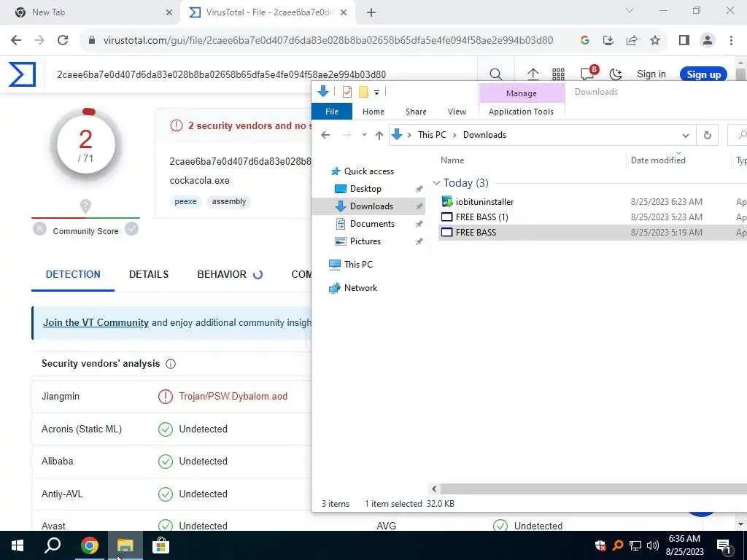Select Network in navigation pane
The height and width of the screenshot is (560, 747).
coord(360,288)
